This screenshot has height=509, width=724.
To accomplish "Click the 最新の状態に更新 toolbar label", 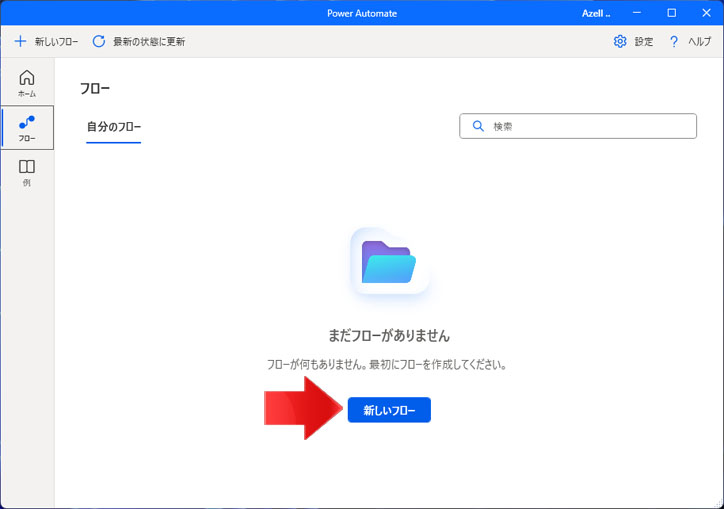I will (x=149, y=42).
